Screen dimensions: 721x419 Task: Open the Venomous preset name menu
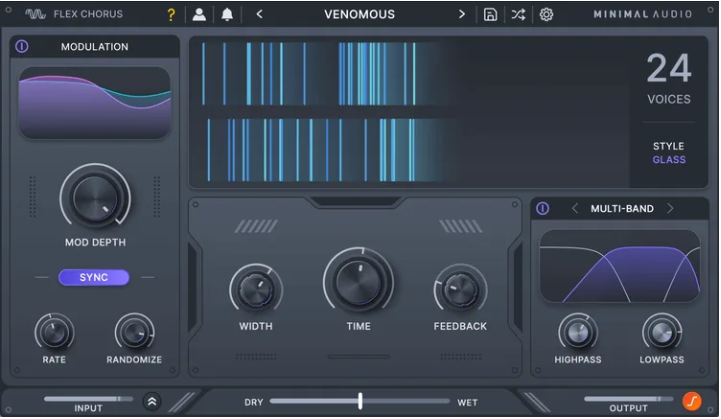coord(360,15)
